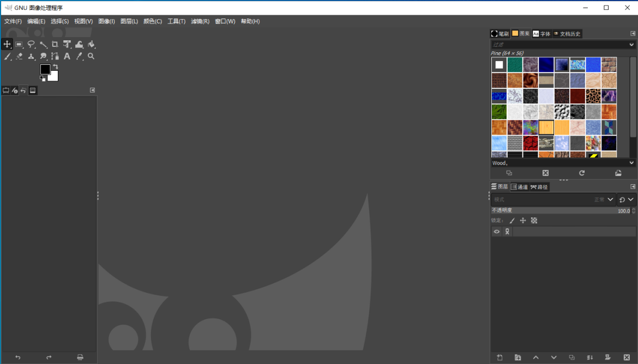Image resolution: width=638 pixels, height=364 pixels.
Task: Open the 颜色(C) menu
Action: click(153, 21)
